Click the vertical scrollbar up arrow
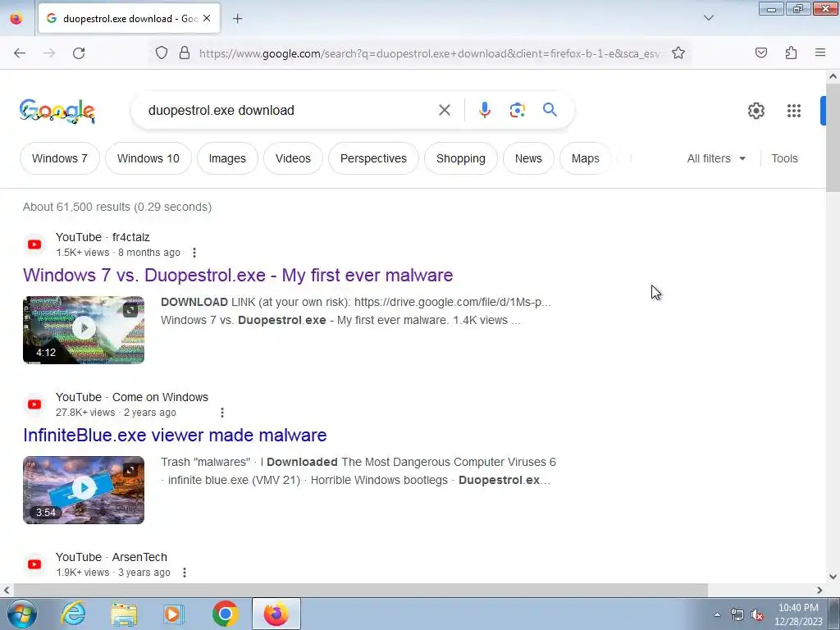Screen dimensions: 840x630 (x=833, y=76)
